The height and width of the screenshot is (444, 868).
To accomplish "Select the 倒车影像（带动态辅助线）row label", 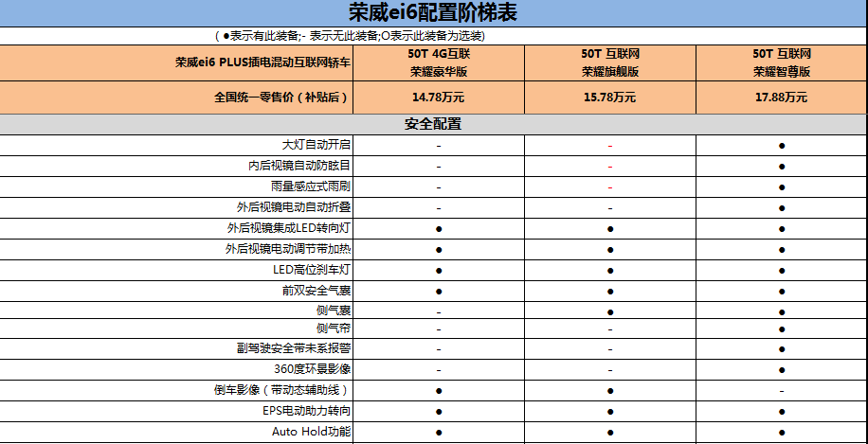I will tap(282, 390).
